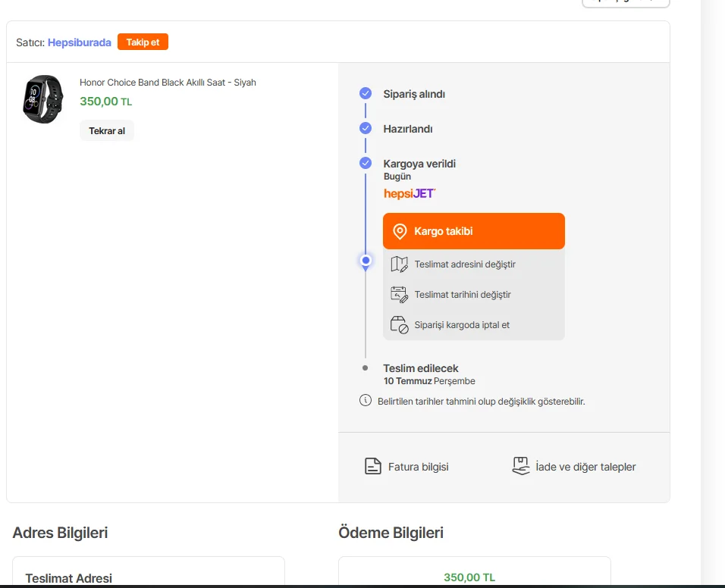Select Teslimat adresini değiştir option
Viewport: 725px width, 588px height.
pyautogui.click(x=474, y=264)
